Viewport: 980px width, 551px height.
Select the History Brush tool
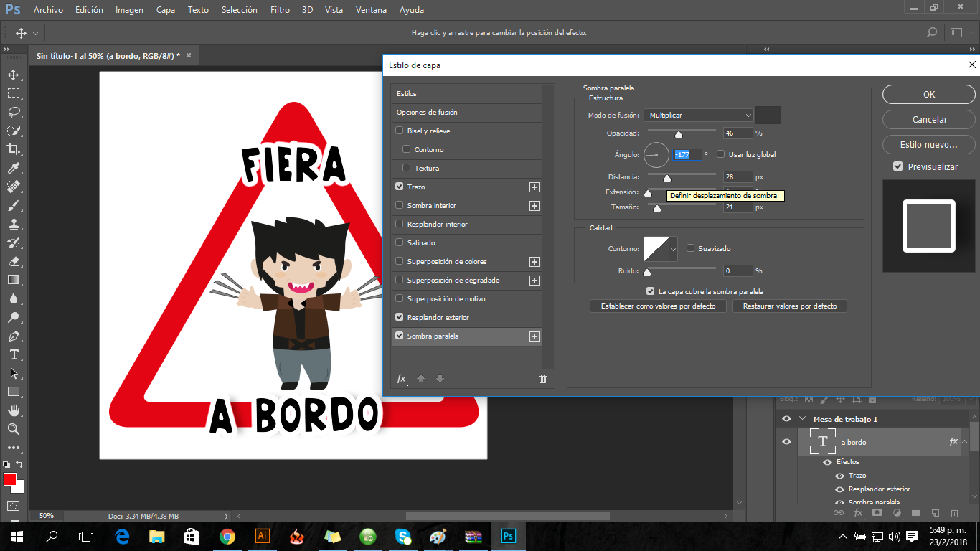point(13,242)
